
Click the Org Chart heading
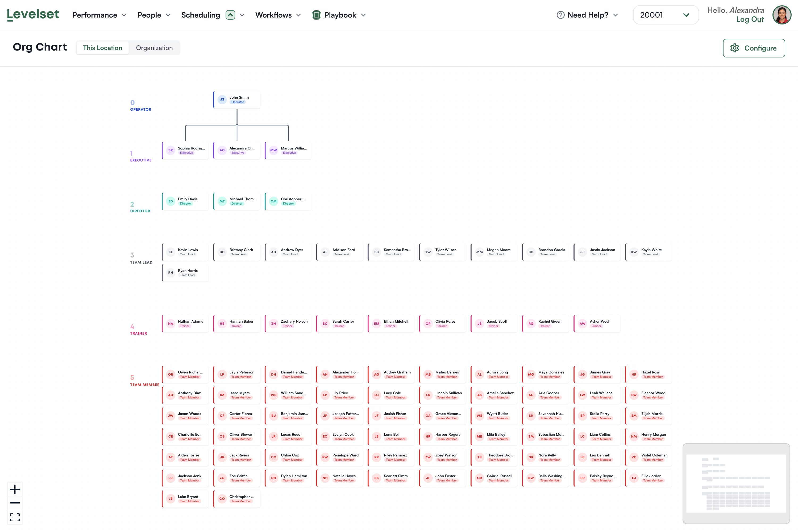coord(40,47)
